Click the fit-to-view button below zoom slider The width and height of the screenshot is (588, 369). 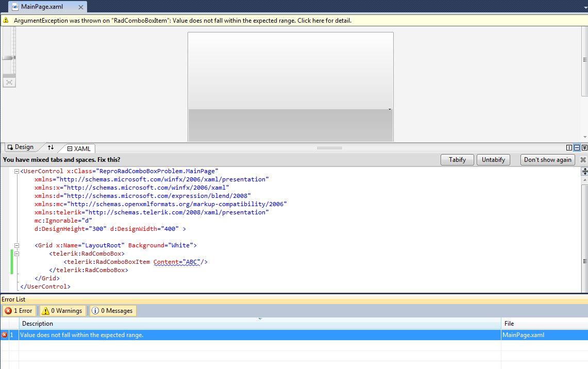pyautogui.click(x=9, y=82)
